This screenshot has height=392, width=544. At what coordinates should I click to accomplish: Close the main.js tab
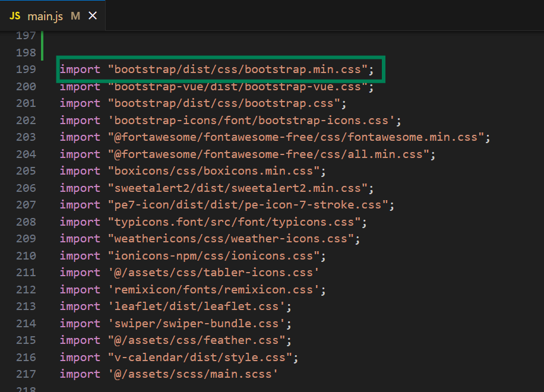click(93, 16)
